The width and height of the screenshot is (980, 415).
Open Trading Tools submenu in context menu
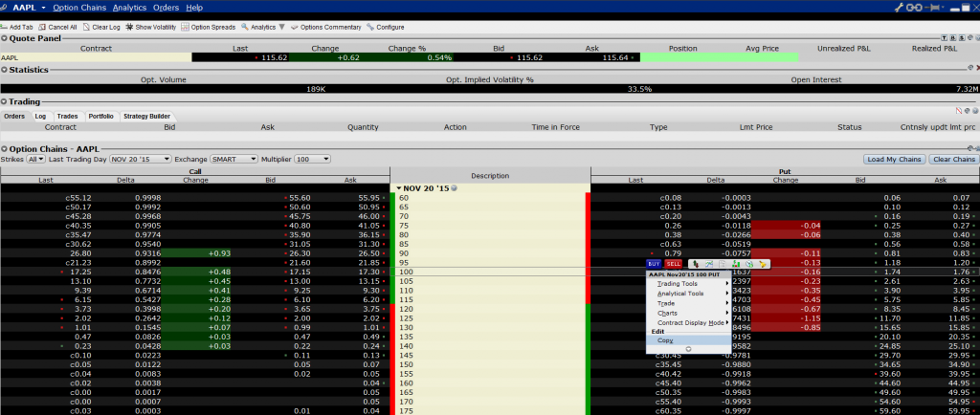pyautogui.click(x=689, y=284)
